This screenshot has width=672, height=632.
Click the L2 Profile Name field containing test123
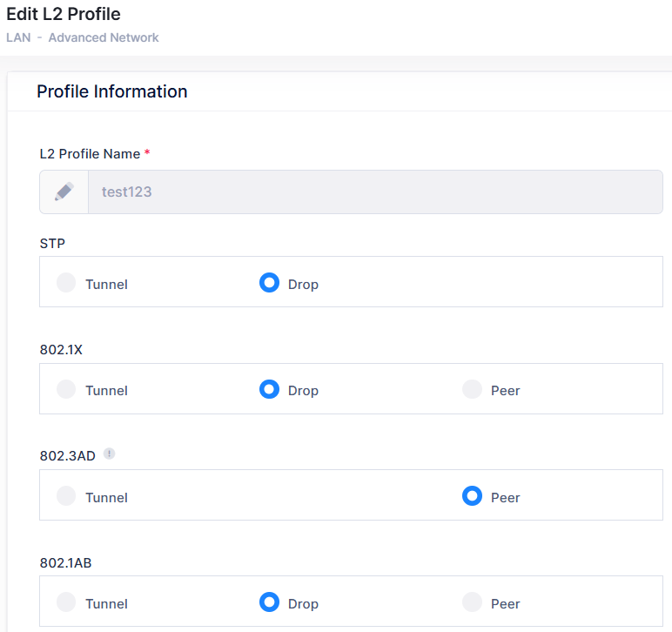[x=374, y=192]
